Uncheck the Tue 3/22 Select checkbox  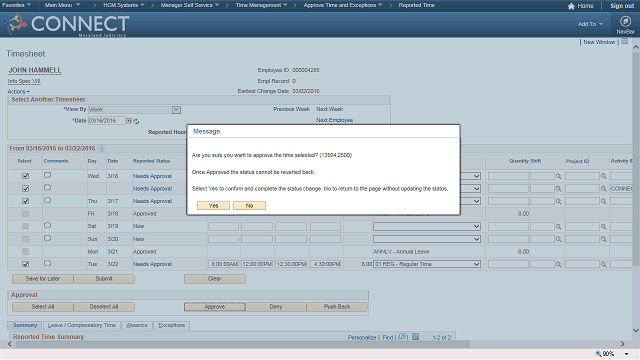25,264
